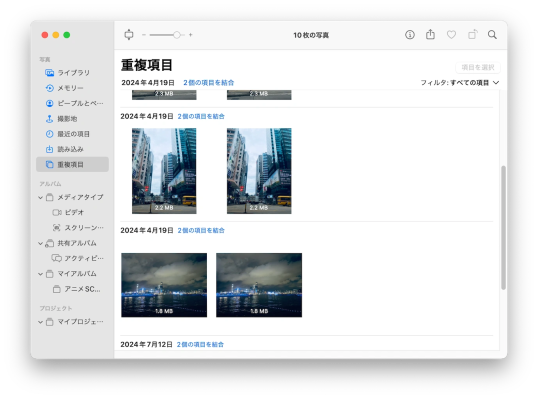Click the 項目を選択 button

pyautogui.click(x=478, y=67)
